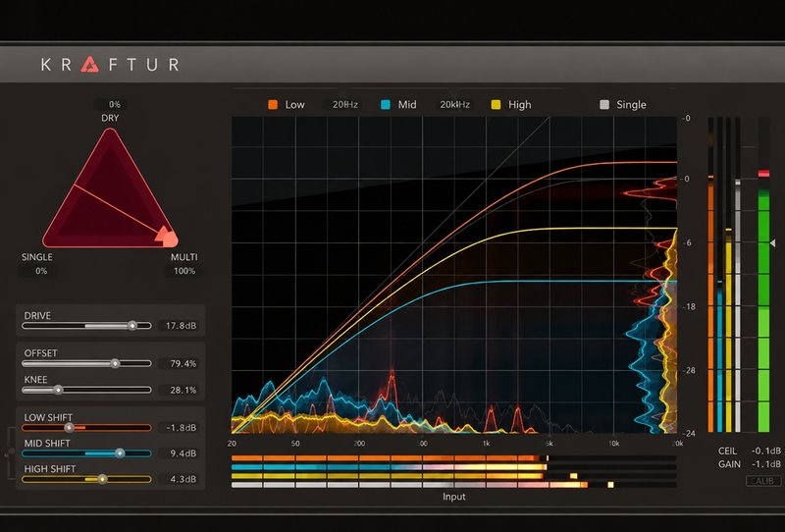Click the HIGH SHIFT slider handle
The width and height of the screenshot is (785, 532).
click(x=102, y=479)
